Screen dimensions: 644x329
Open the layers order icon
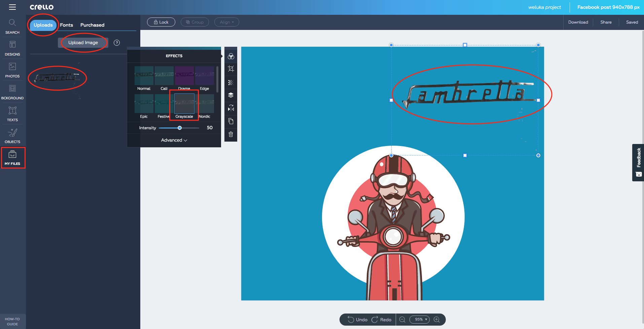tap(231, 95)
